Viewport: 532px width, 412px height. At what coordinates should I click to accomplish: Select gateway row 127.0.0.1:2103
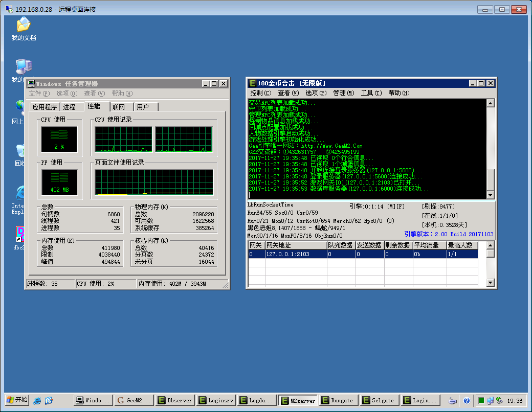pos(363,254)
